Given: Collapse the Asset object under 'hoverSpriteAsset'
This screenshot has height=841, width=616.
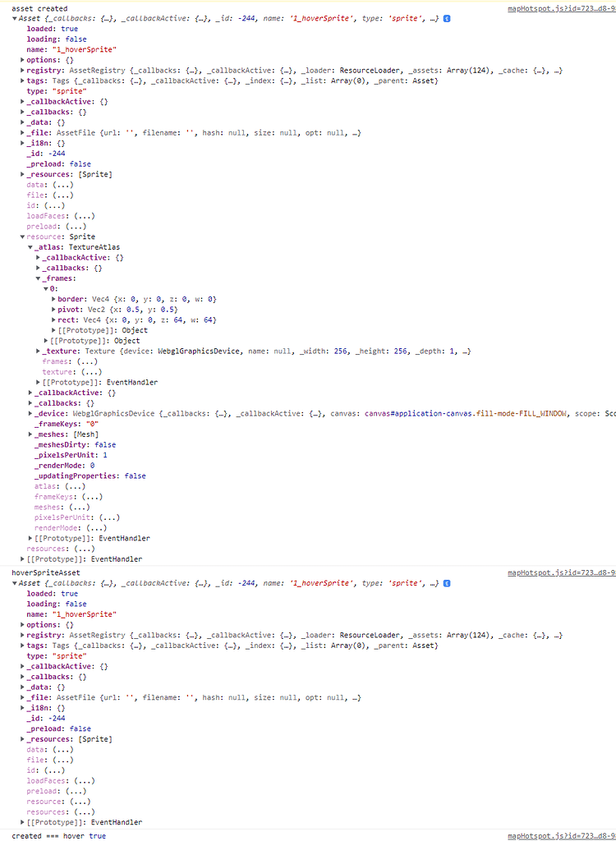Looking at the screenshot, I should point(14,583).
